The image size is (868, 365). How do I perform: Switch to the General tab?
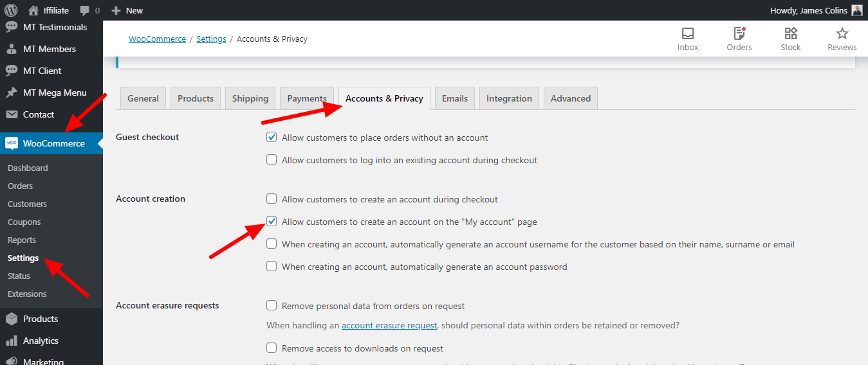[143, 98]
